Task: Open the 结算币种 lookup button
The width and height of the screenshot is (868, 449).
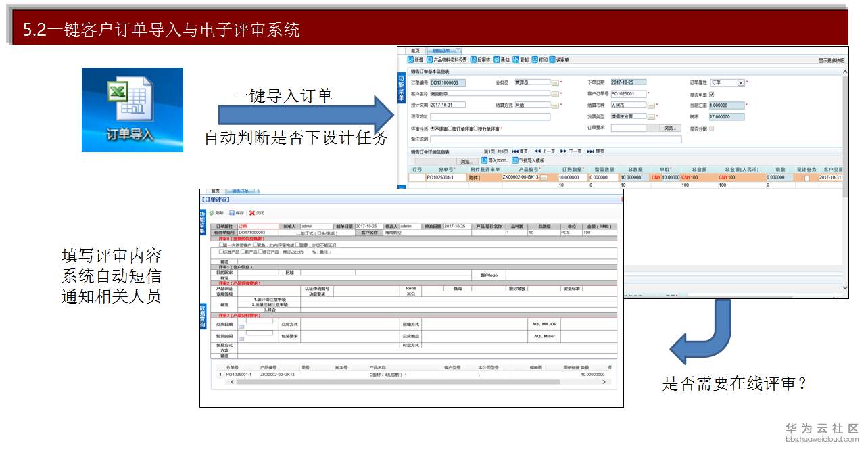Action: click(652, 105)
